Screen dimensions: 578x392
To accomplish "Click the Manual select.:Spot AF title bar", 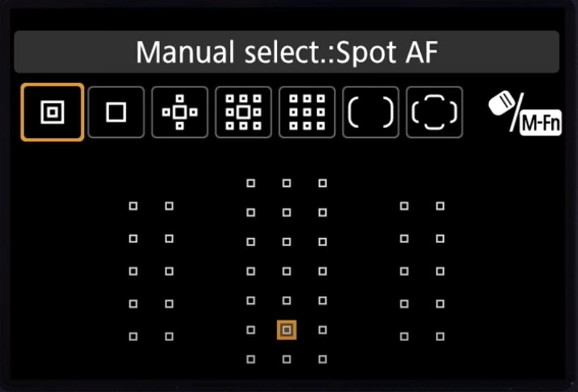I will 289,53.
